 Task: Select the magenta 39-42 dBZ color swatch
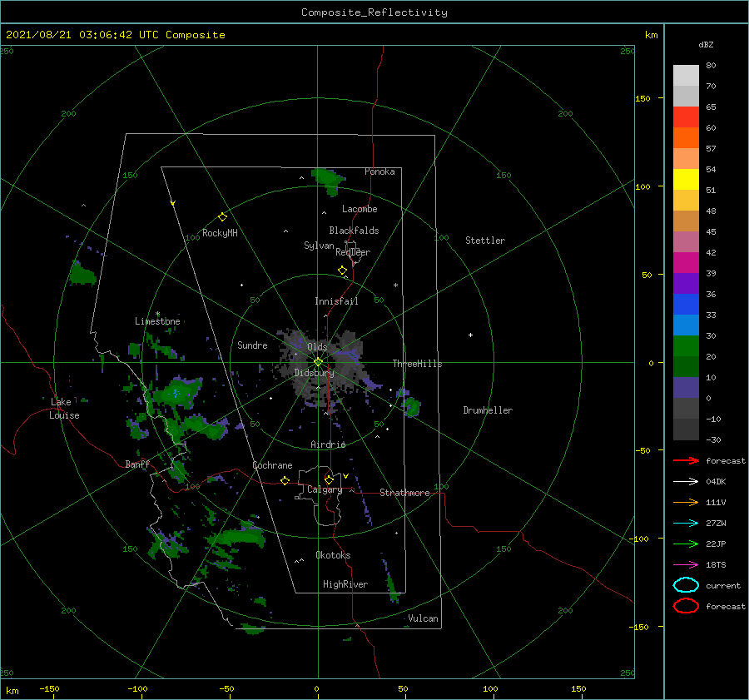[x=686, y=263]
